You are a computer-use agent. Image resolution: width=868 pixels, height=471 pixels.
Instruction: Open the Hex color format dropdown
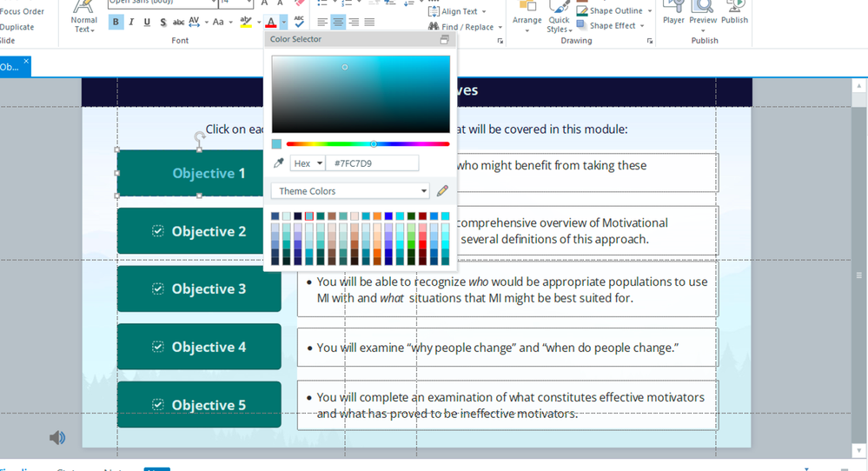(308, 163)
